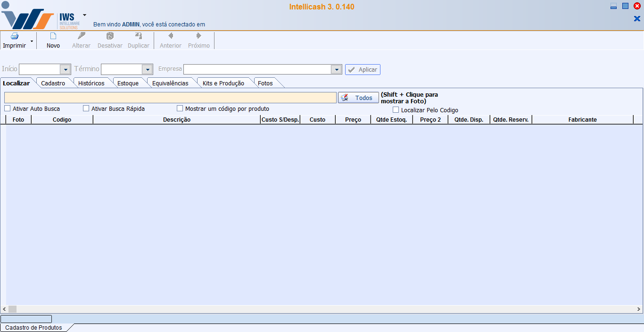Open the Imprimir dropdown arrow

32,41
